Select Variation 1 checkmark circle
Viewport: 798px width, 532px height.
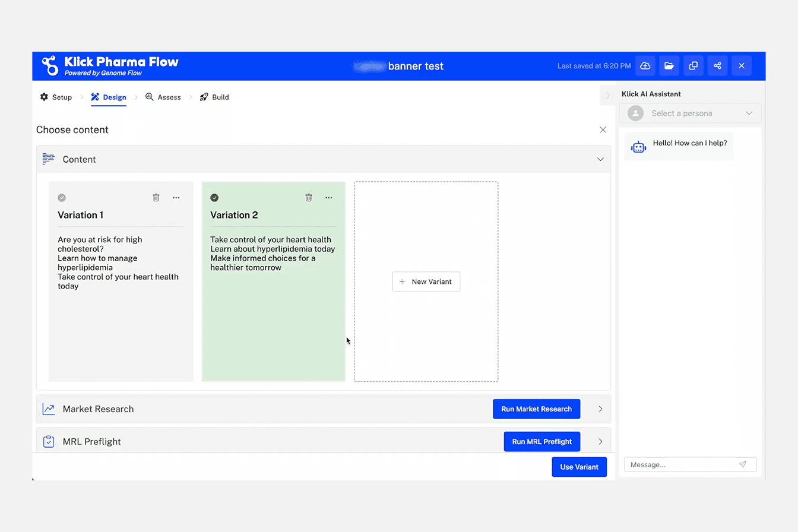pos(62,198)
